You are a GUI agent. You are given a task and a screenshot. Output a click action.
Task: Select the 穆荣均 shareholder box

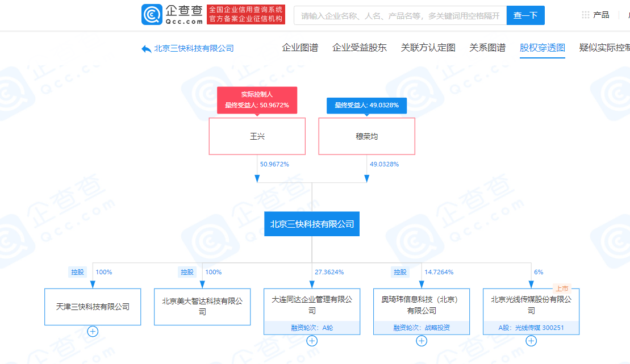tap(367, 136)
